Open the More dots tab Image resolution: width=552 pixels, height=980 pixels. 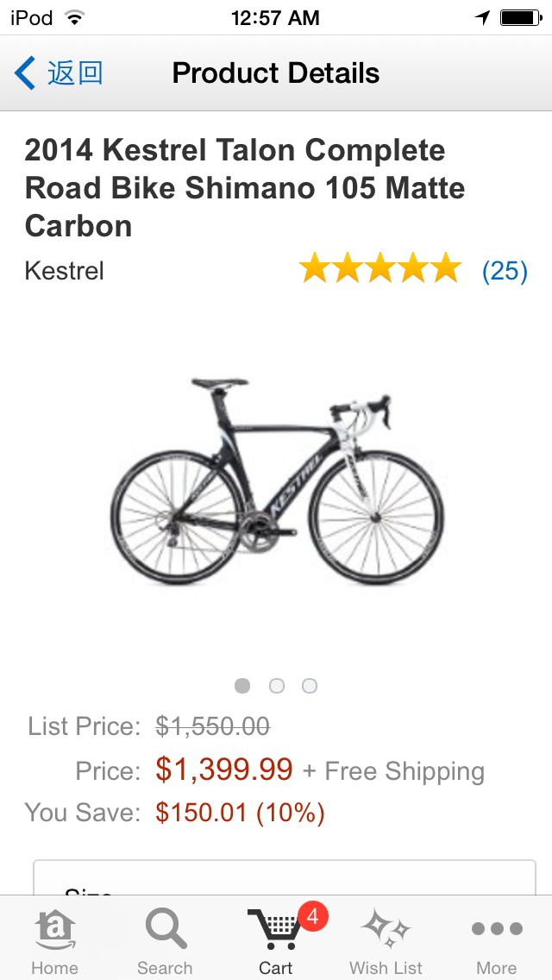pyautogui.click(x=497, y=929)
